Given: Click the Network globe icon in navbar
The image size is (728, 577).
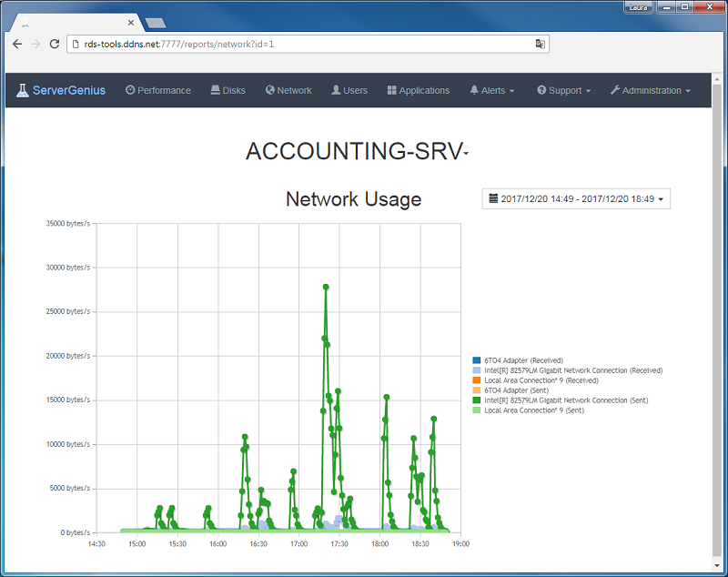Looking at the screenshot, I should tap(270, 90).
